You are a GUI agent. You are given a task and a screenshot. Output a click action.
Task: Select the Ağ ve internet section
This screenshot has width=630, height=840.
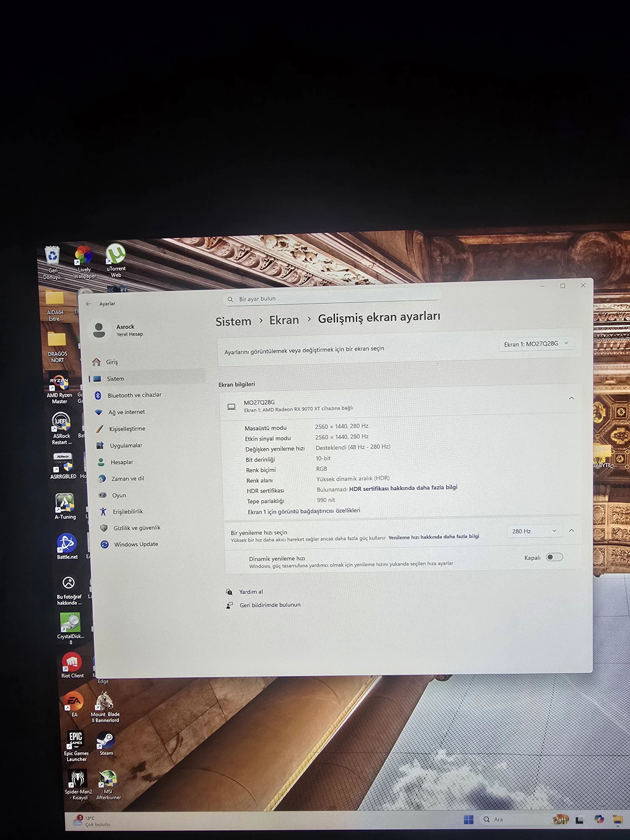click(x=126, y=412)
